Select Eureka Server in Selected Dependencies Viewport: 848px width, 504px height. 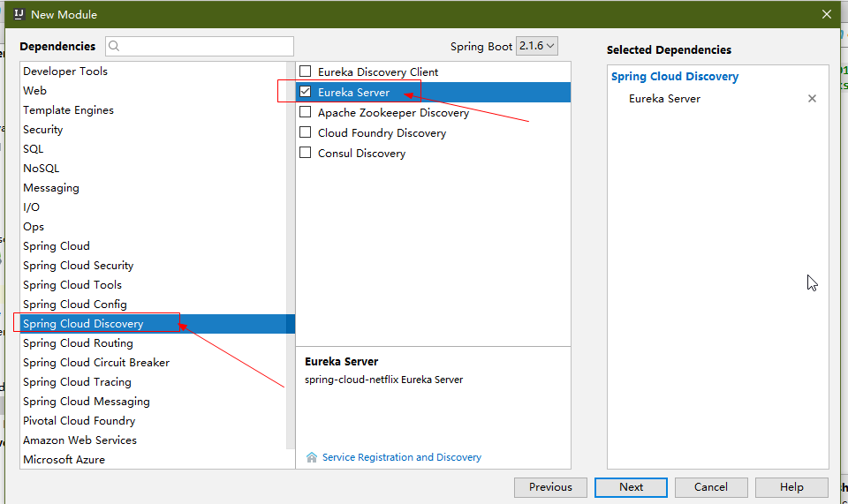tap(664, 99)
